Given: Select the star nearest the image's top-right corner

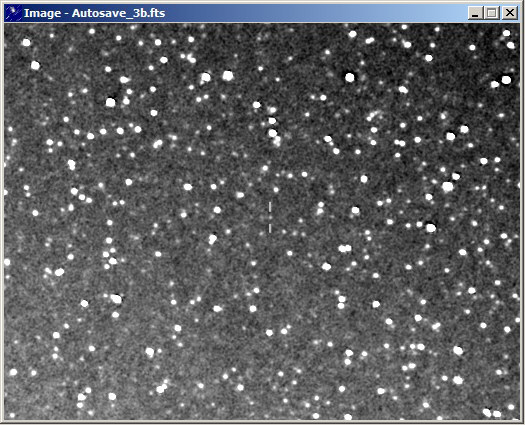Looking at the screenshot, I should [506, 33].
